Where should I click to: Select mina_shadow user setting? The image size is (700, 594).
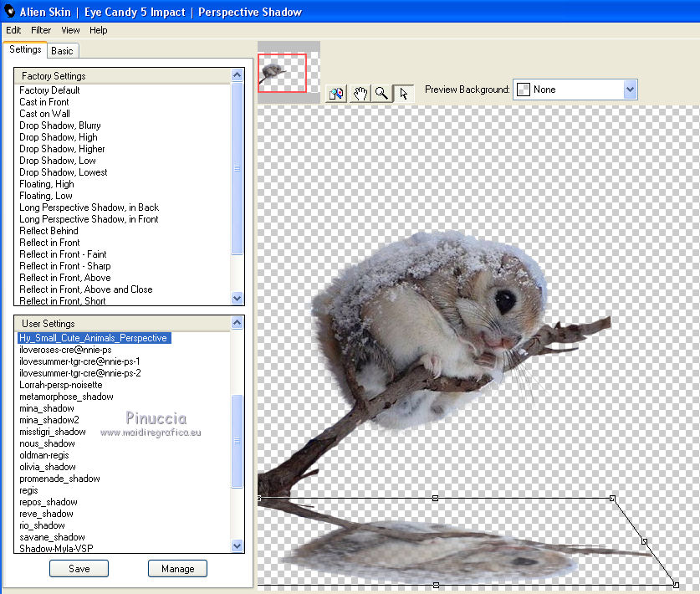[x=47, y=408]
